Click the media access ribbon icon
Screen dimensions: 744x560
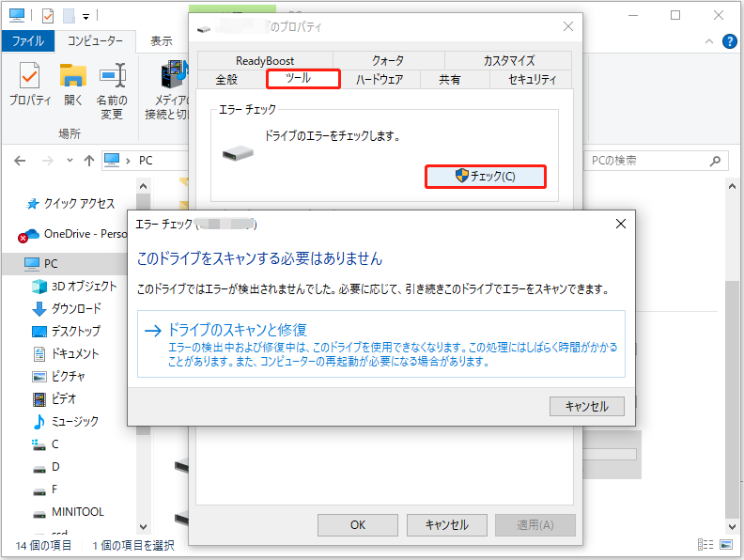tap(174, 74)
